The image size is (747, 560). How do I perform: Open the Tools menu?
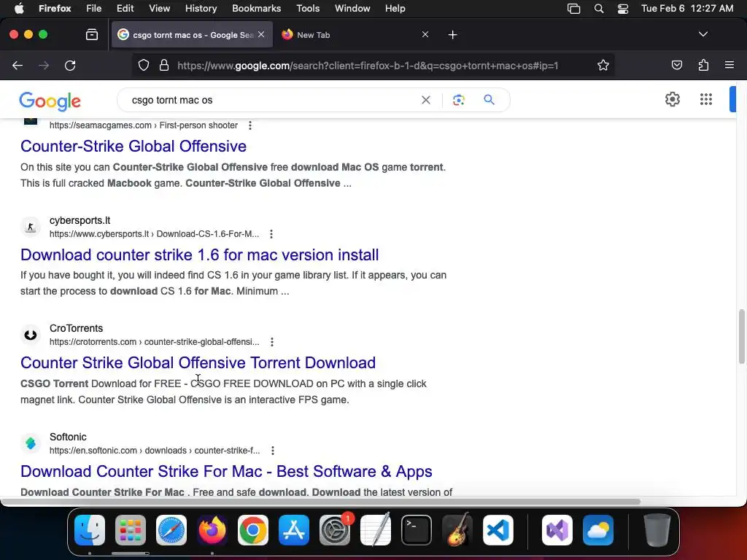click(308, 8)
